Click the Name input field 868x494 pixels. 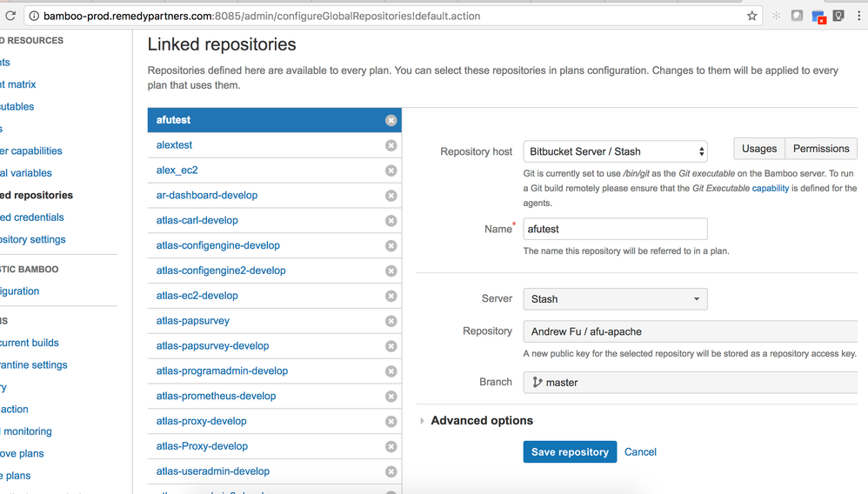[615, 229]
